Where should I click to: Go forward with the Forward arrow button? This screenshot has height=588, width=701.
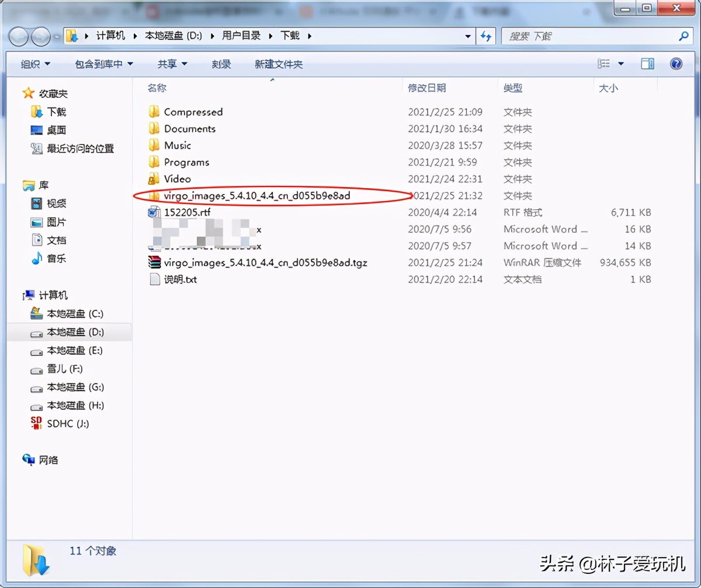(x=40, y=36)
